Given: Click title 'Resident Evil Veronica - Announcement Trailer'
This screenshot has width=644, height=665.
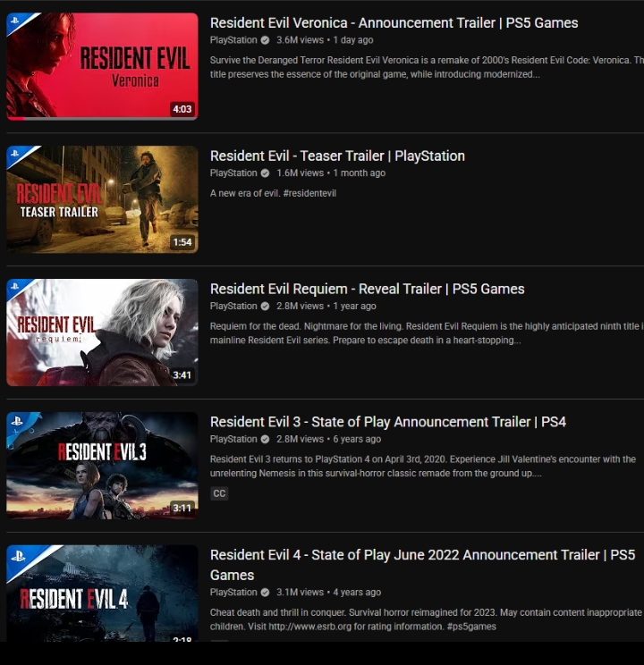Looking at the screenshot, I should (x=394, y=23).
